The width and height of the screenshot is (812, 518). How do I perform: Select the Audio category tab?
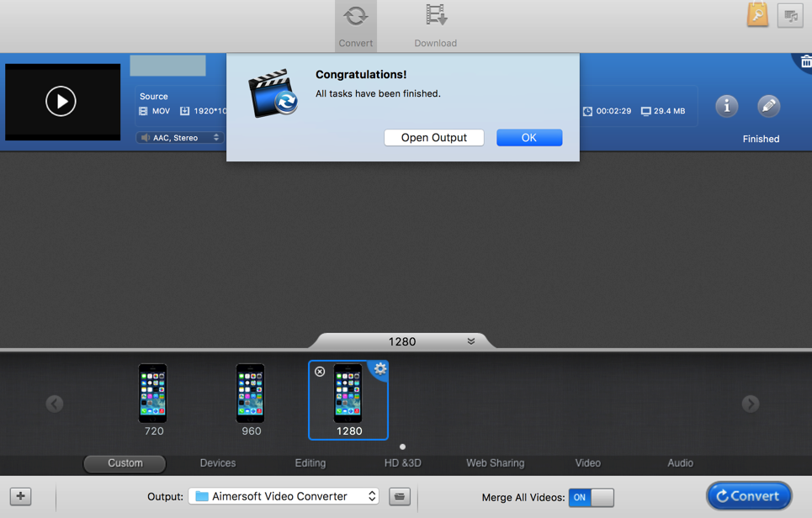click(x=680, y=463)
